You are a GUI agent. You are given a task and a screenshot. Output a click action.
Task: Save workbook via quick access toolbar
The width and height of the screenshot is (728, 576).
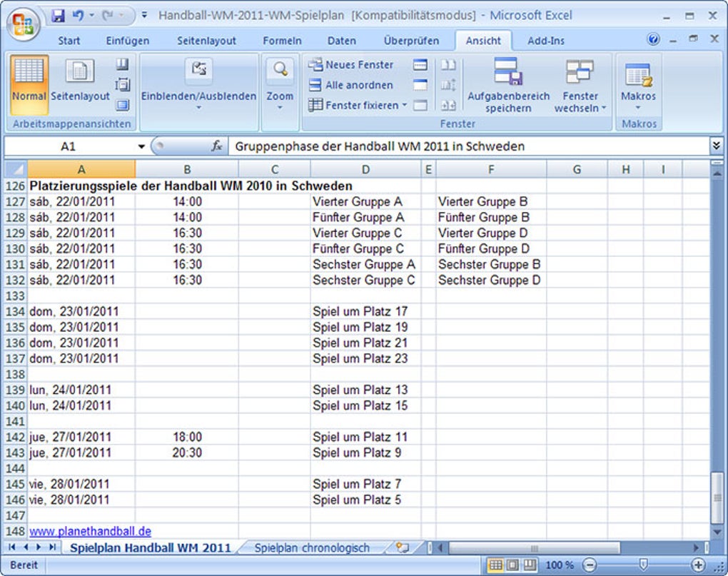[58, 16]
